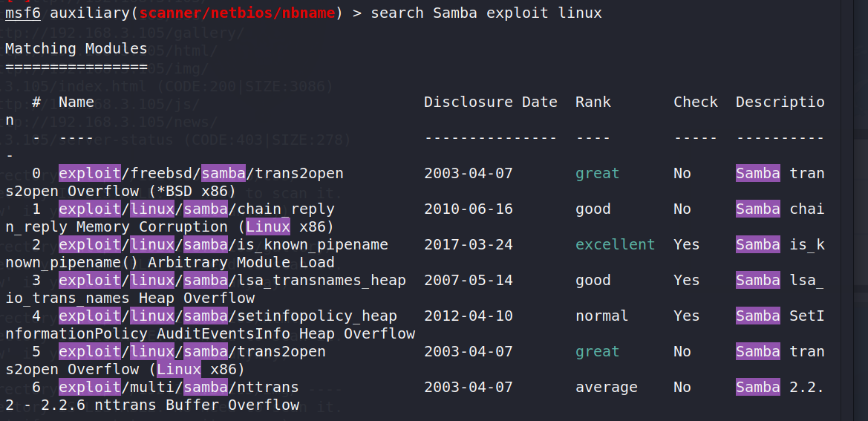Click the 'normal' rank value
Screen dimensions: 868x421
coord(601,316)
